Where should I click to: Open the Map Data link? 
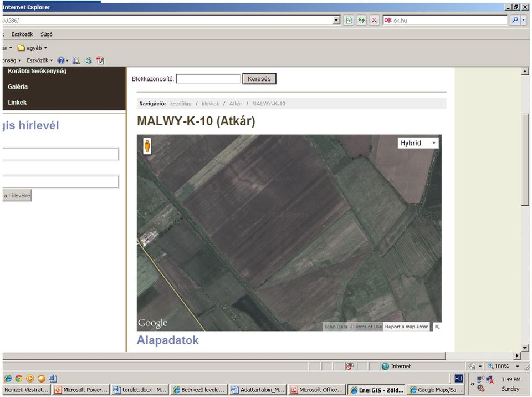(336, 327)
